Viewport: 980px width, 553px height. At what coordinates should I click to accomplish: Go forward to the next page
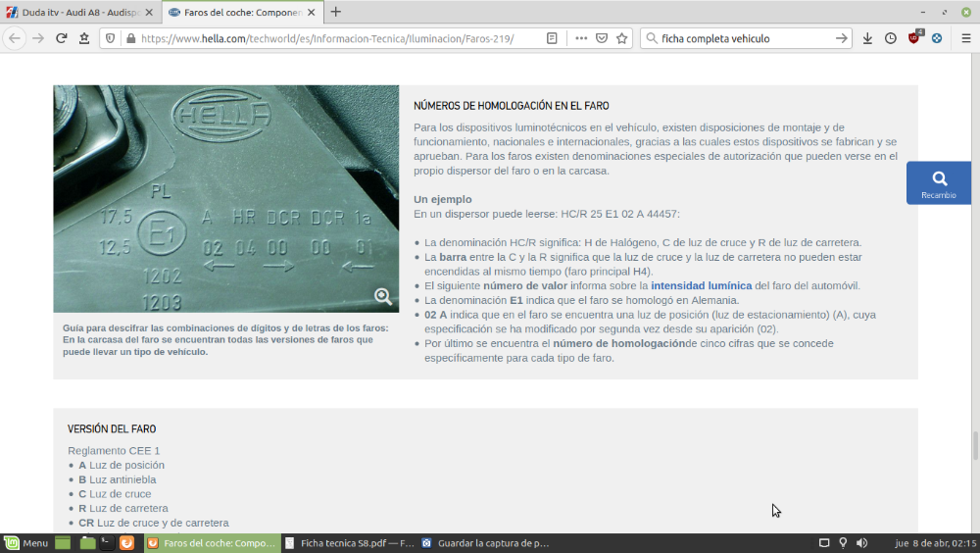38,38
